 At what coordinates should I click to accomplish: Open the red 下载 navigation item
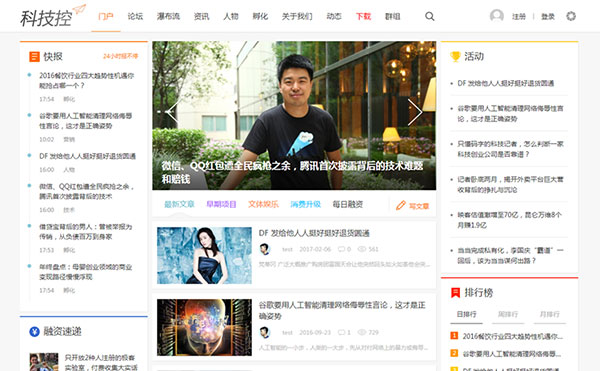(363, 16)
